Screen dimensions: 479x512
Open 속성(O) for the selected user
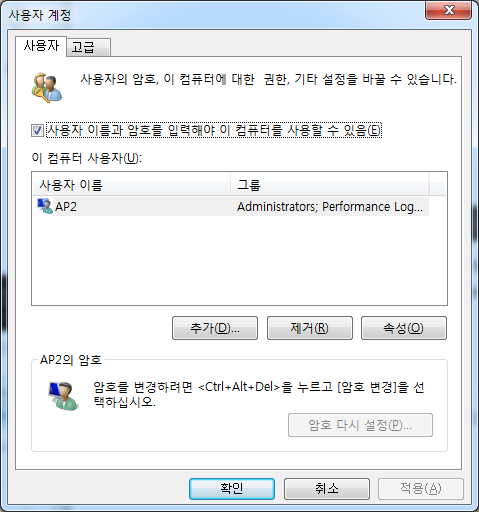click(x=404, y=328)
